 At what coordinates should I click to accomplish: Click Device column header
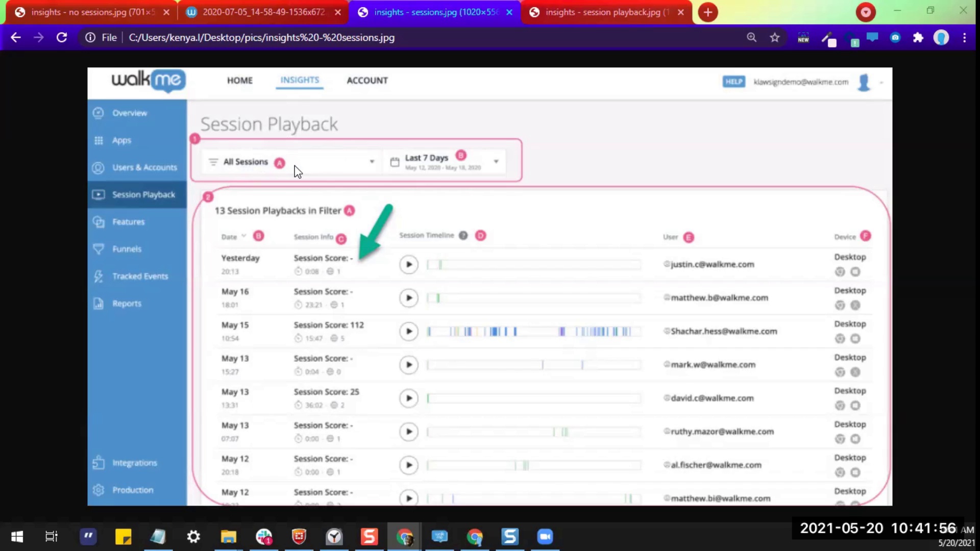tap(845, 237)
